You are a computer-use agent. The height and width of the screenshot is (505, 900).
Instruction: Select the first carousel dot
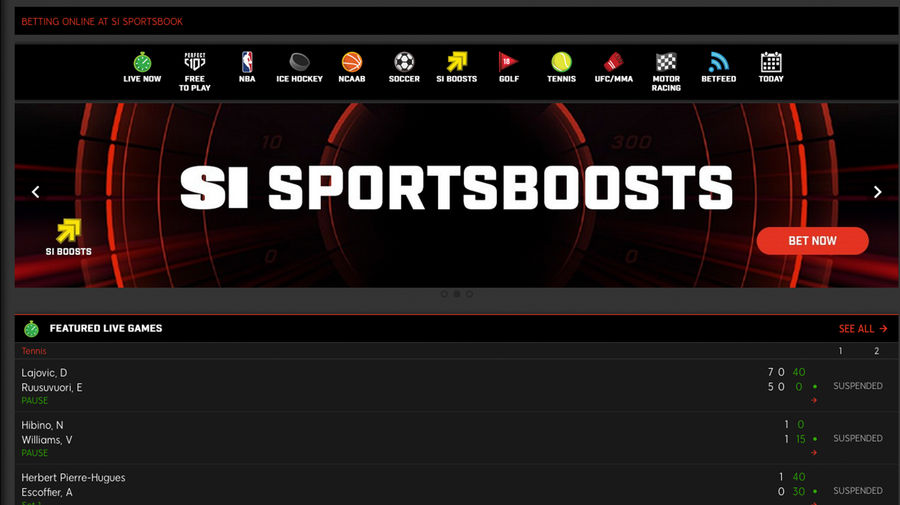pos(444,294)
